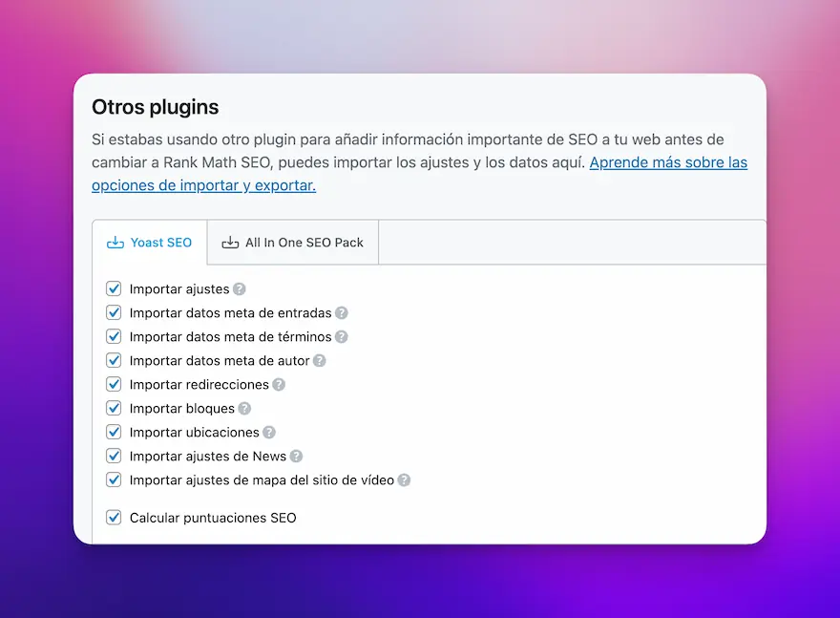Click help icon beside mapa del sitio de vídeo

(x=404, y=479)
